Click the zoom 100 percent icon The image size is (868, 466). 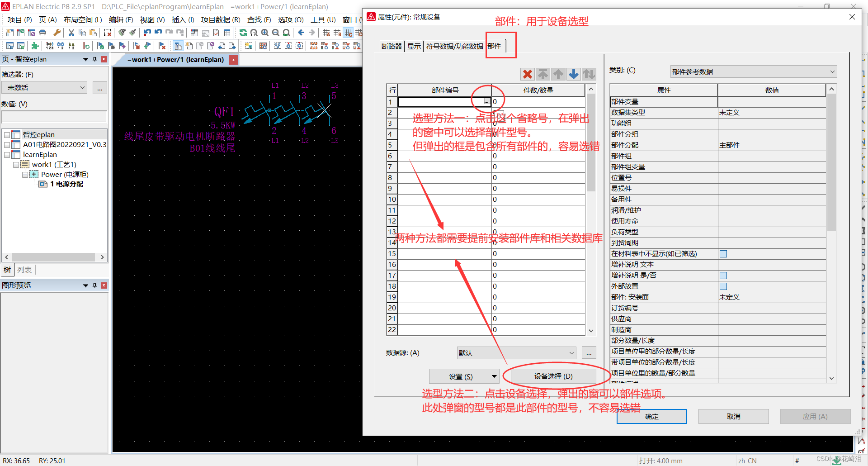tap(286, 33)
